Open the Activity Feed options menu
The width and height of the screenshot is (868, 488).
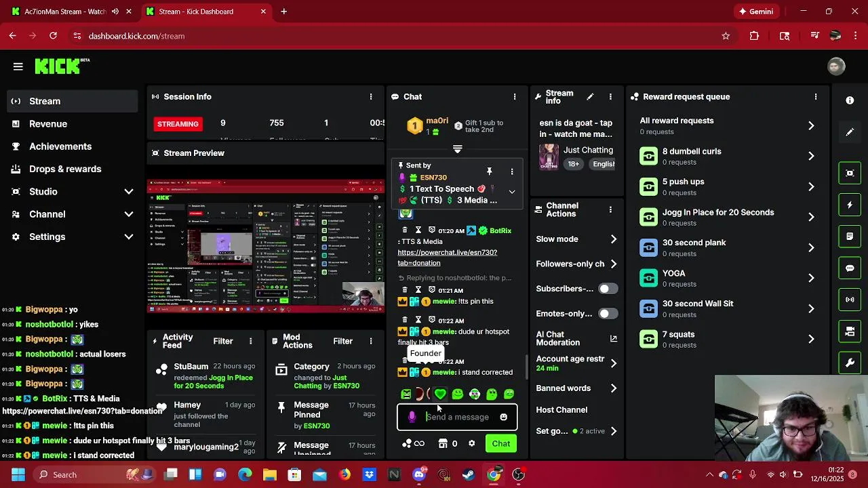(251, 342)
